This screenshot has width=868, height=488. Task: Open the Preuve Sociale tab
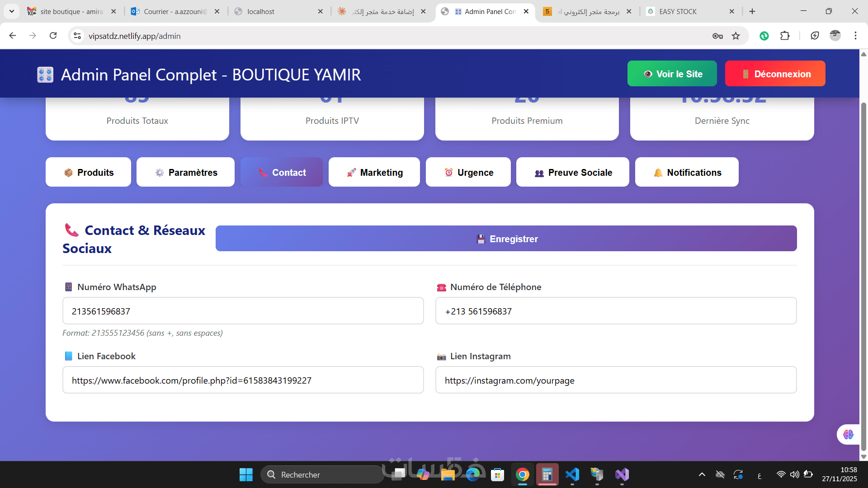(x=572, y=173)
